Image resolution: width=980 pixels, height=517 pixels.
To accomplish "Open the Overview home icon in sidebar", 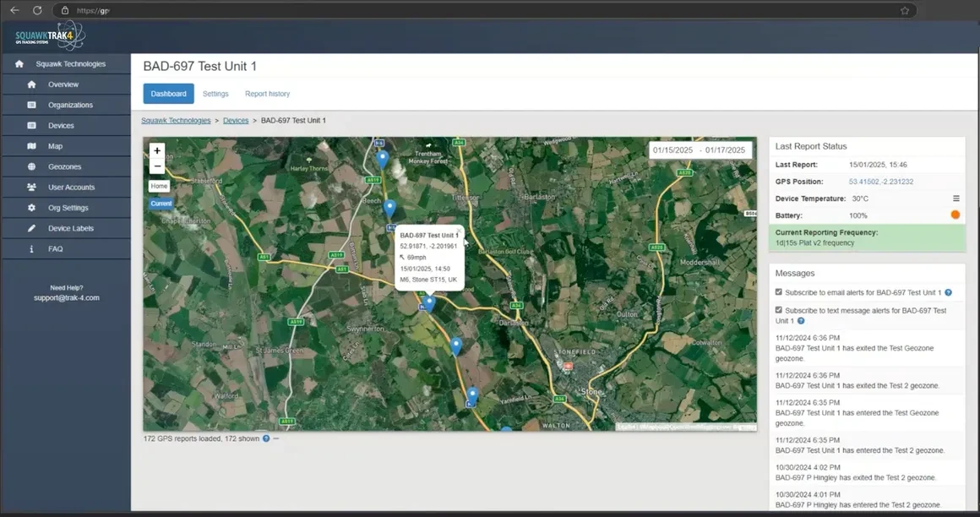I will (x=32, y=84).
